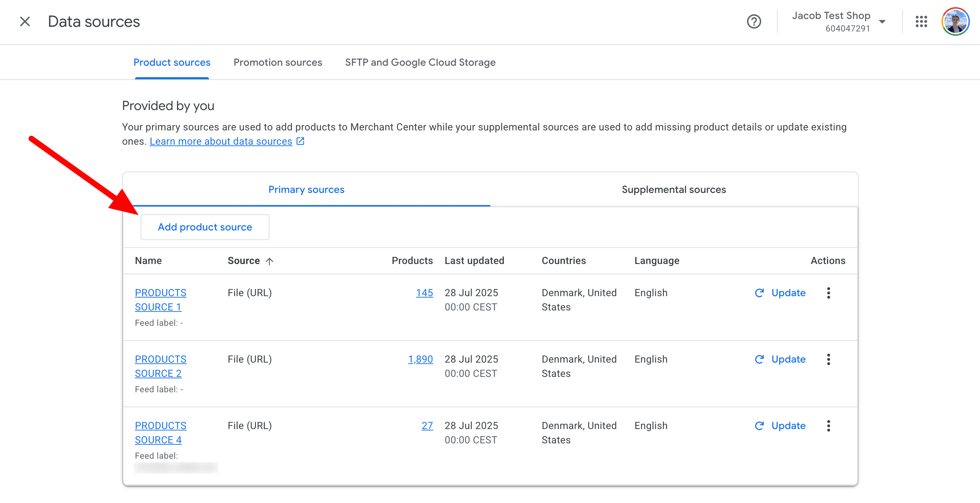
Task: Open Learn more about data sources
Action: coord(220,141)
